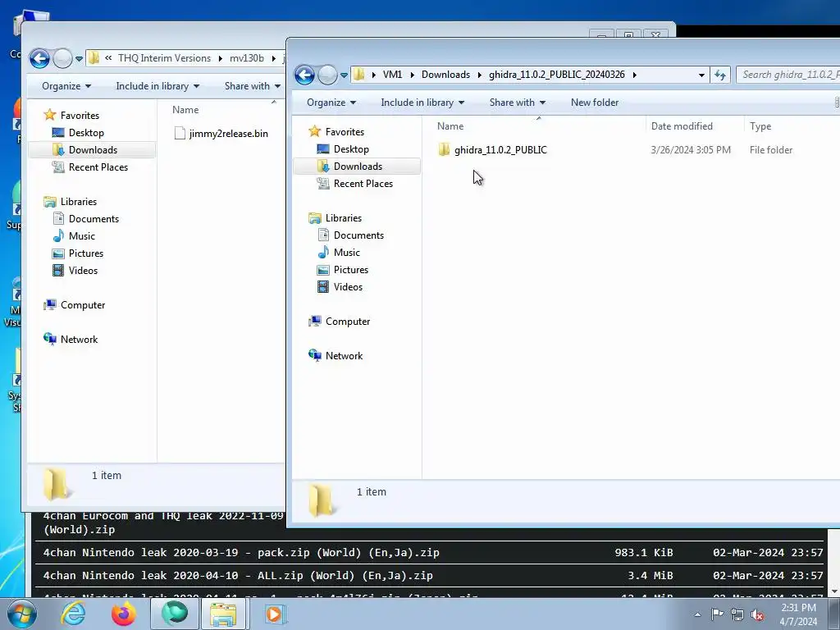Select VM1 in the address breadcrumb
Screen dimensions: 840x630
point(392,75)
